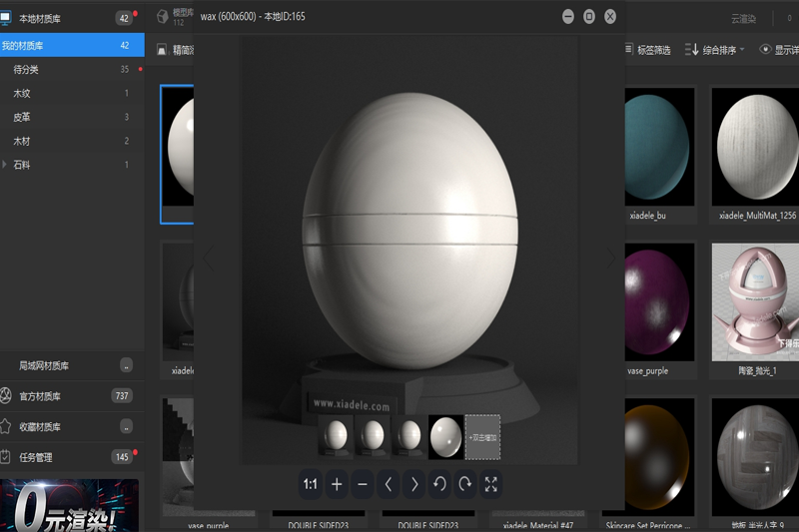799x532 pixels.
Task: Select the second preview strip thumbnail
Action: (x=373, y=437)
